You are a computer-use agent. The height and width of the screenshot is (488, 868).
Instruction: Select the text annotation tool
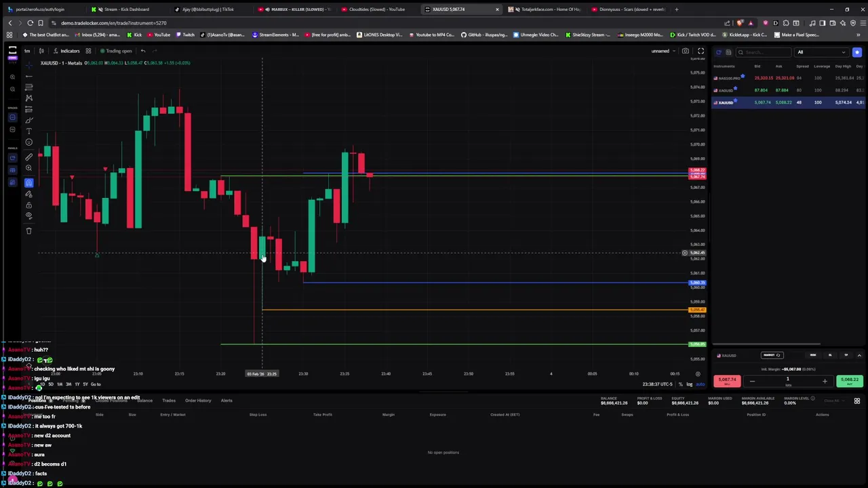tap(28, 131)
